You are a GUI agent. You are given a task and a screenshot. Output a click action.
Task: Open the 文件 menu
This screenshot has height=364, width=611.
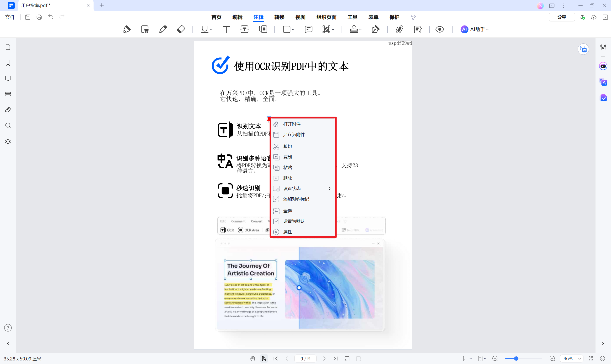click(10, 17)
